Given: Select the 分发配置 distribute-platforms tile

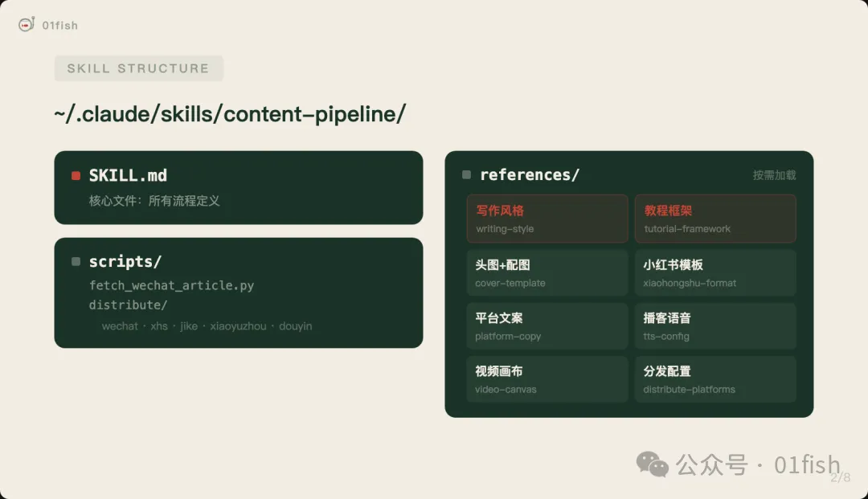Looking at the screenshot, I should point(715,379).
